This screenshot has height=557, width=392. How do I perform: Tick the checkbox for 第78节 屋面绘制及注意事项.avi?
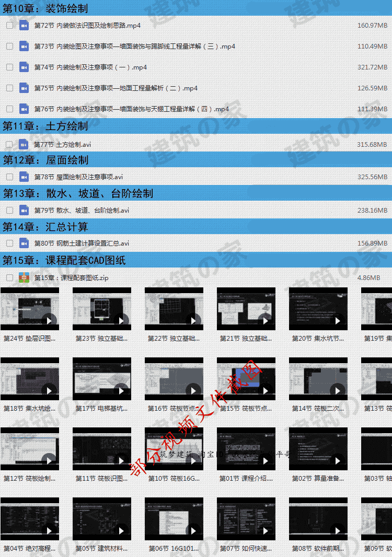coord(9,177)
